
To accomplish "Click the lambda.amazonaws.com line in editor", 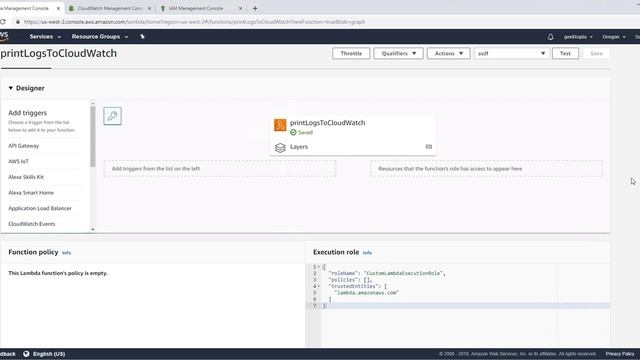I will pyautogui.click(x=366, y=293).
